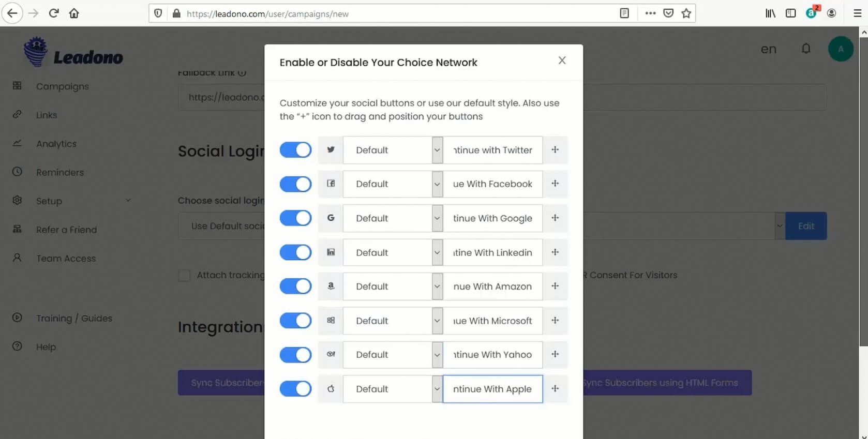The image size is (868, 439).
Task: Open the Microsoft row style dropdown
Action: click(393, 321)
